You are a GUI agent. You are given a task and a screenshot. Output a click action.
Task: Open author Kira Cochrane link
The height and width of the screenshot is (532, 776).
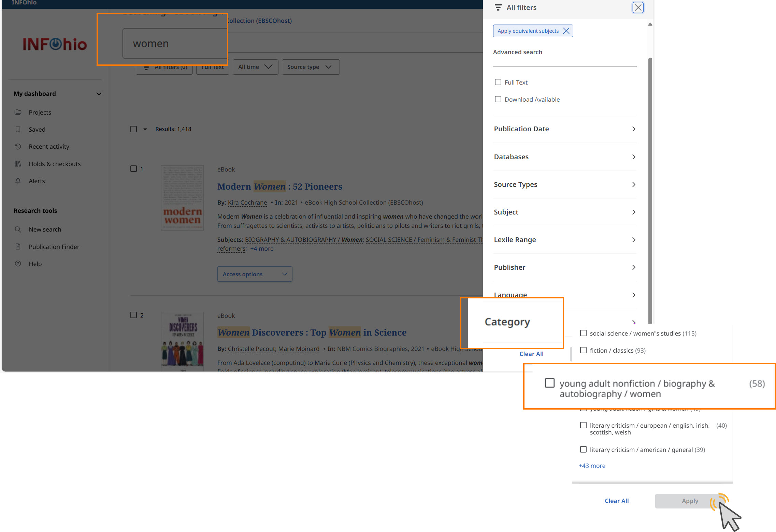247,203
